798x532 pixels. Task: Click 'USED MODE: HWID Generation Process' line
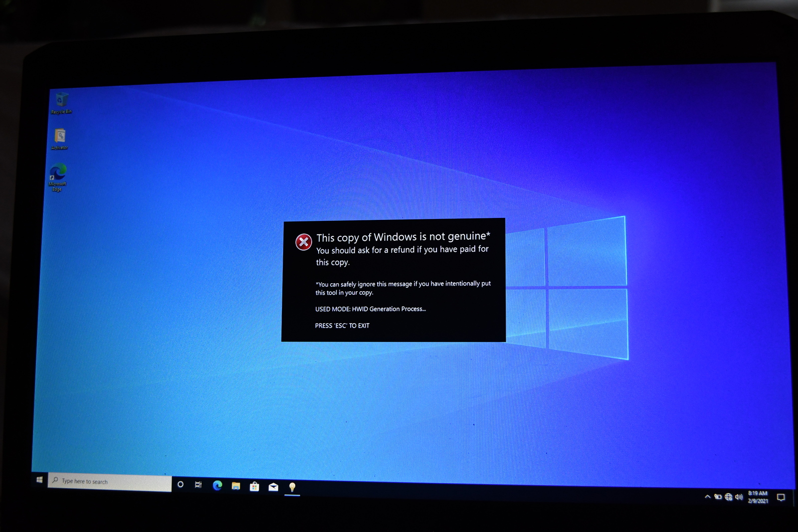click(x=370, y=309)
